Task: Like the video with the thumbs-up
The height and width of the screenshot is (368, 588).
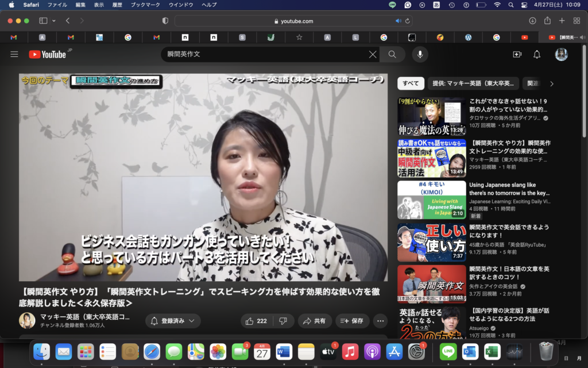Action: [251, 321]
